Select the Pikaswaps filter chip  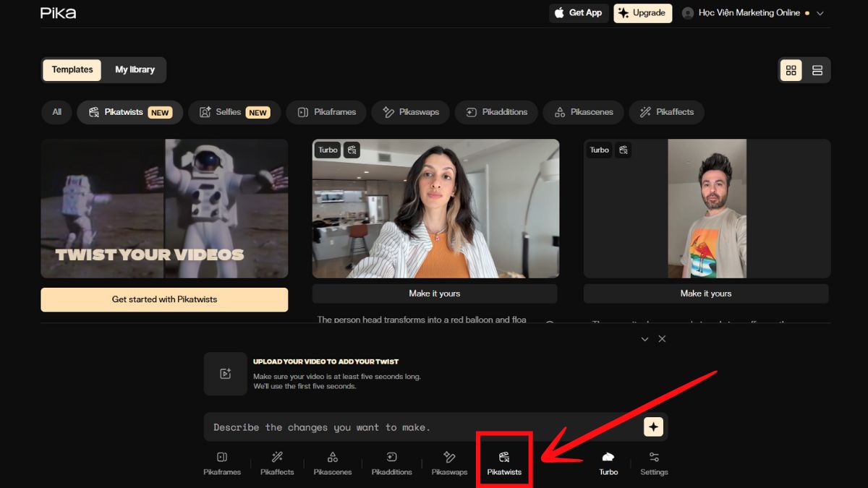click(411, 112)
